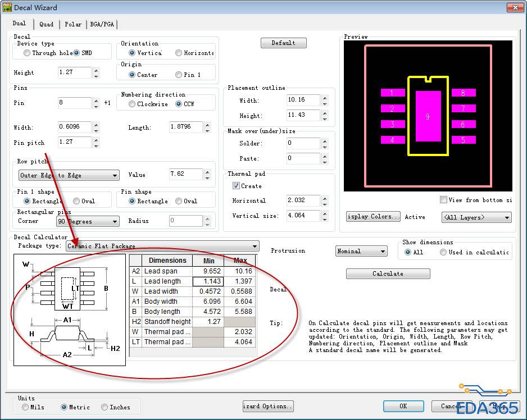Enable the View from bottom side checkbox

444,200
